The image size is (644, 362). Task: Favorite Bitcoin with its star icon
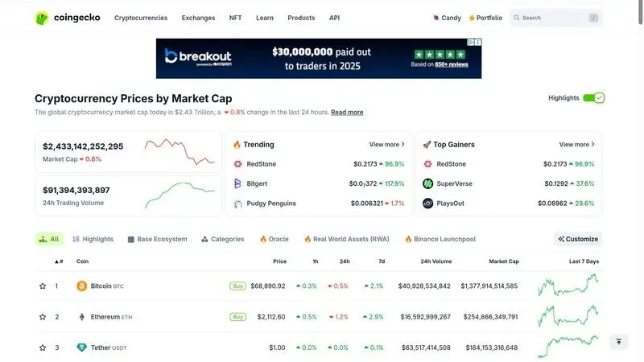pos(43,286)
